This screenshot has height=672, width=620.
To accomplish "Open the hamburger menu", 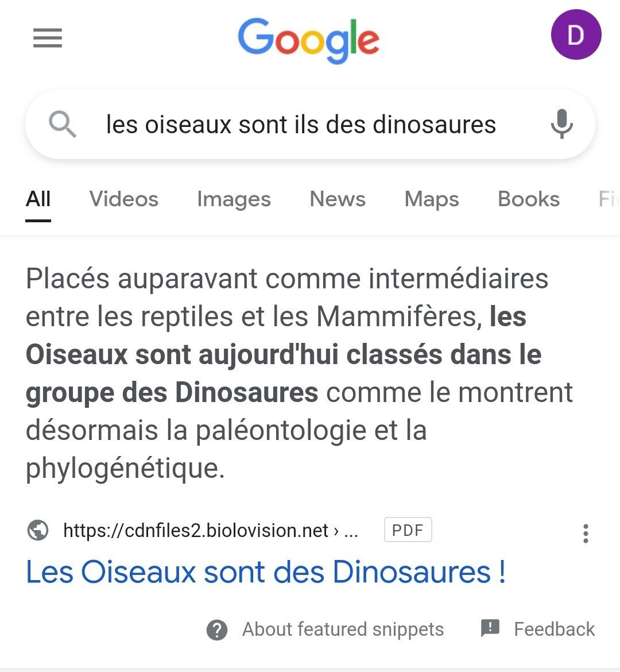I will point(47,38).
